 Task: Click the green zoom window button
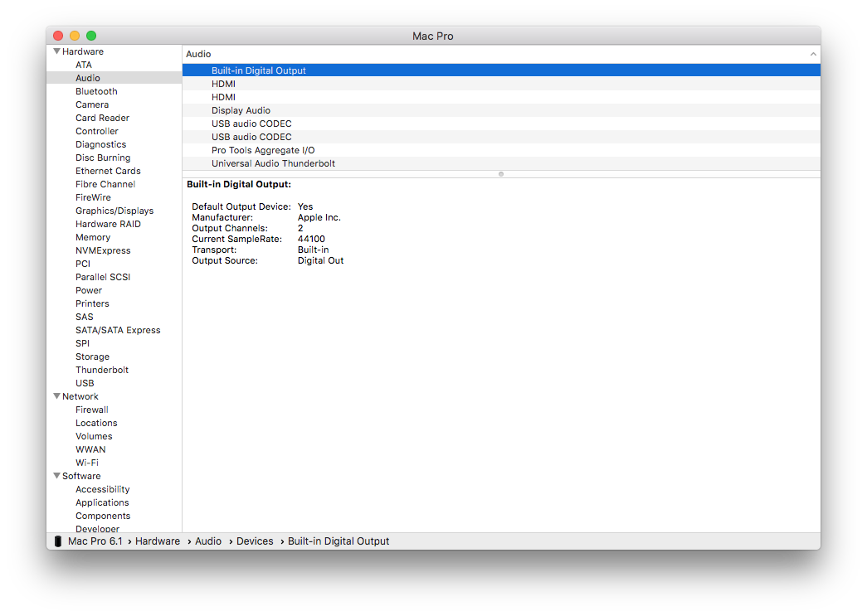tap(91, 36)
